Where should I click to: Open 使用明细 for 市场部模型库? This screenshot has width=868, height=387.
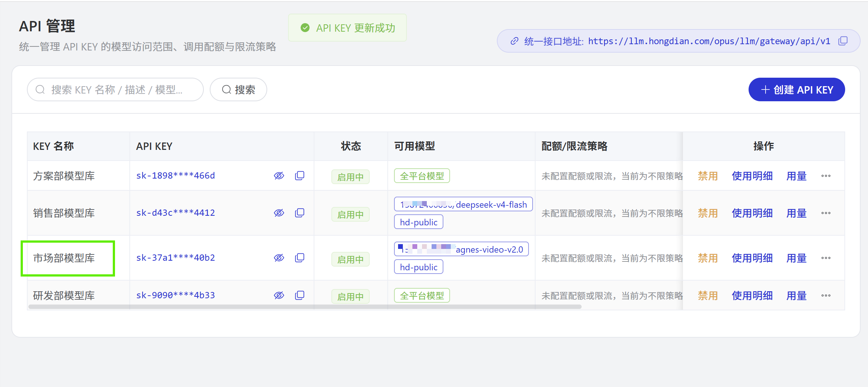752,258
